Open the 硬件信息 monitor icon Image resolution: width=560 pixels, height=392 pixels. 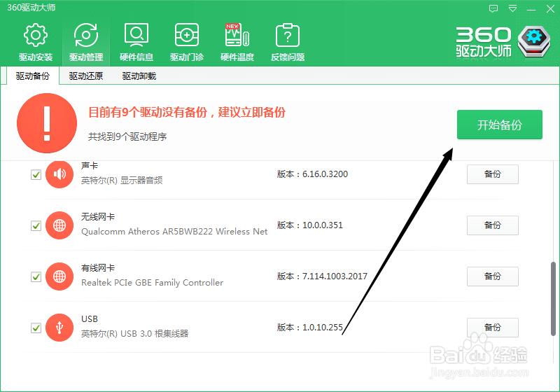[136, 35]
